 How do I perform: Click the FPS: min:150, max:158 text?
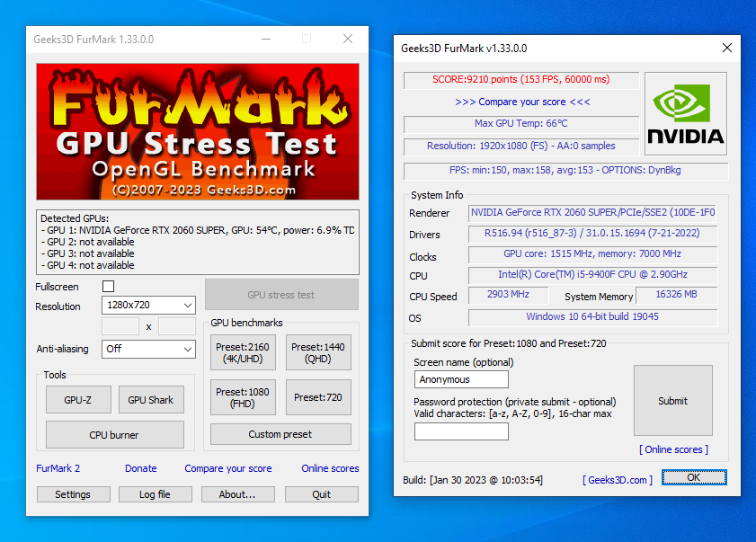tap(565, 170)
